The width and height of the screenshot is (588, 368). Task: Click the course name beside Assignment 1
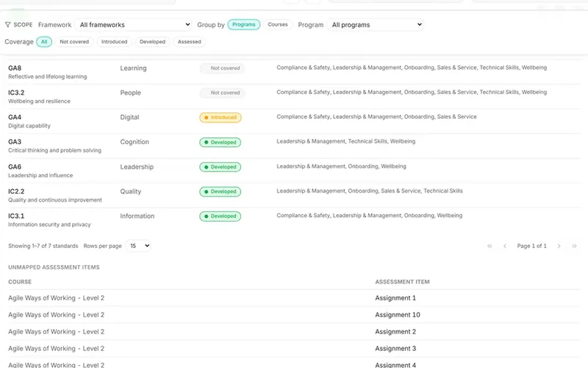click(x=57, y=298)
